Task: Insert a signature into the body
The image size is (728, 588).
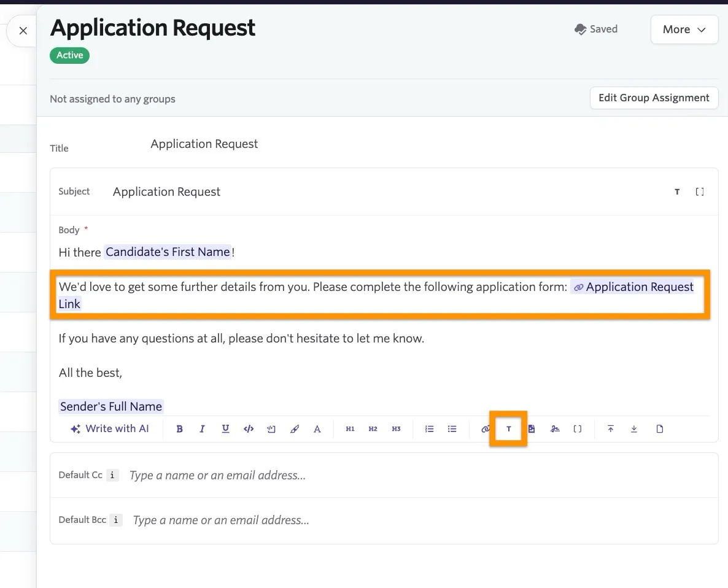Action: [x=555, y=429]
